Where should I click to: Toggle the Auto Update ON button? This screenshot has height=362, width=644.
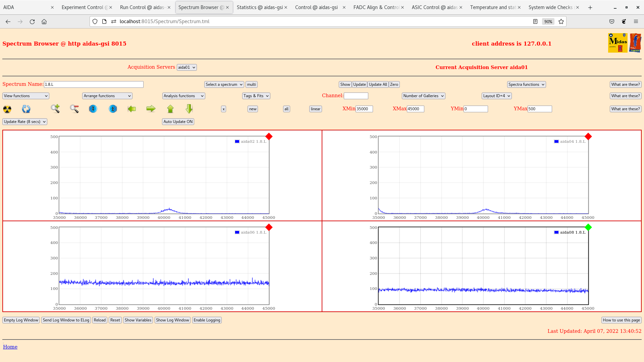[178, 122]
